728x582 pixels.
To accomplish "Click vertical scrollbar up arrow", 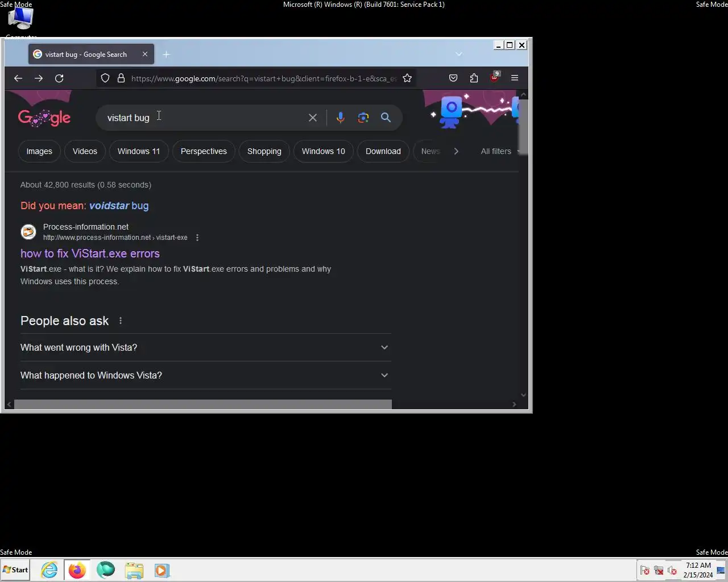I will click(x=523, y=95).
